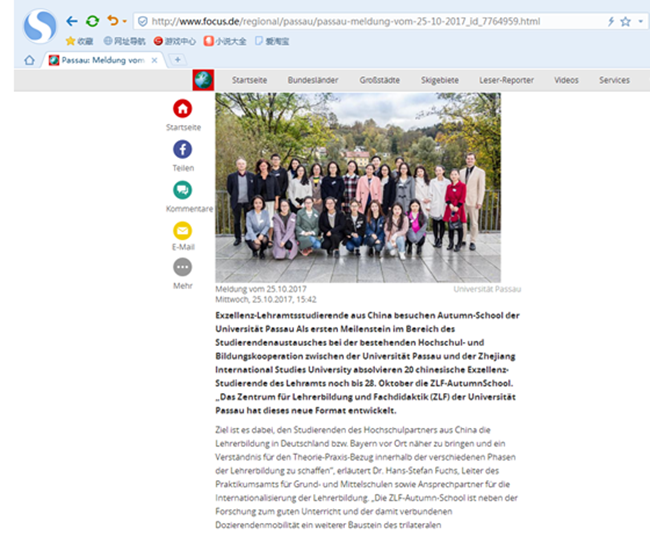Click the paragraph starting Ziel ist es dabei
Viewport: 650px width, 536px height.
coord(366,477)
